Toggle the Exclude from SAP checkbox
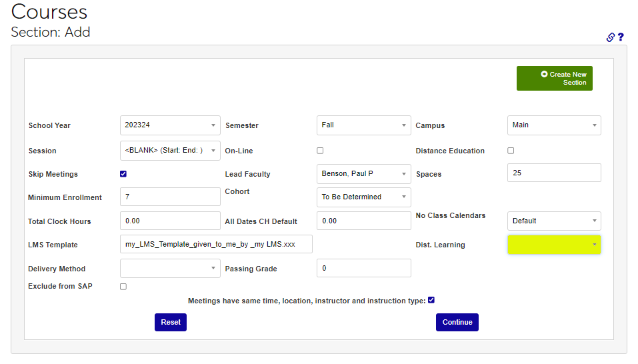The width and height of the screenshot is (638, 364). [x=123, y=287]
